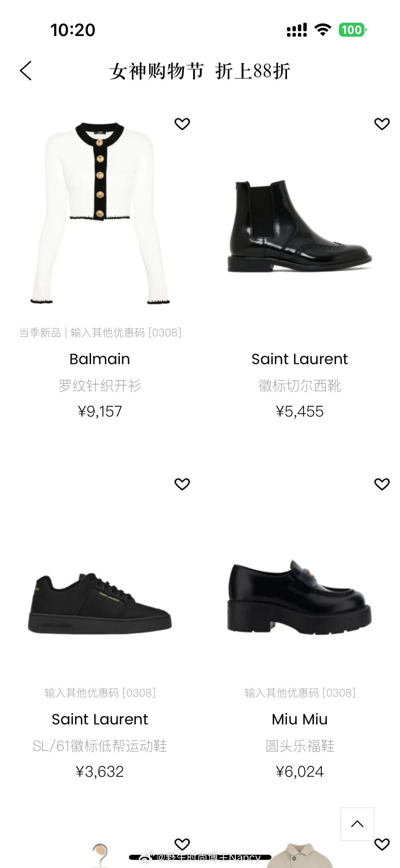The image size is (400, 868).
Task: Tap the ¥9,157 price of cardigan
Action: point(100,412)
